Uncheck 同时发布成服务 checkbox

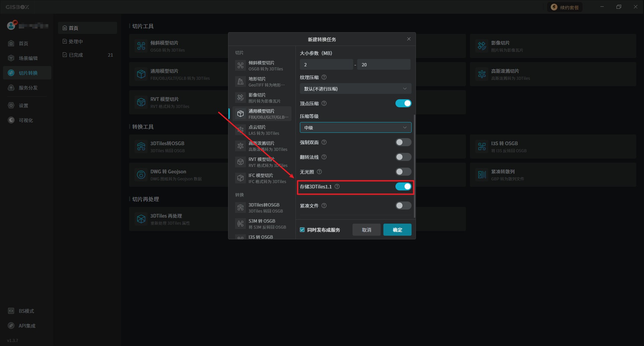[x=302, y=230]
